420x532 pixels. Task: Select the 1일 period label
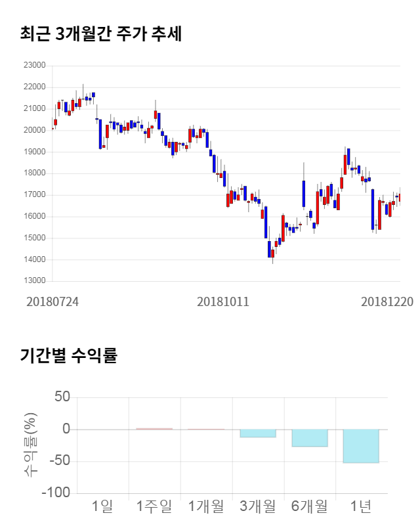coord(102,506)
